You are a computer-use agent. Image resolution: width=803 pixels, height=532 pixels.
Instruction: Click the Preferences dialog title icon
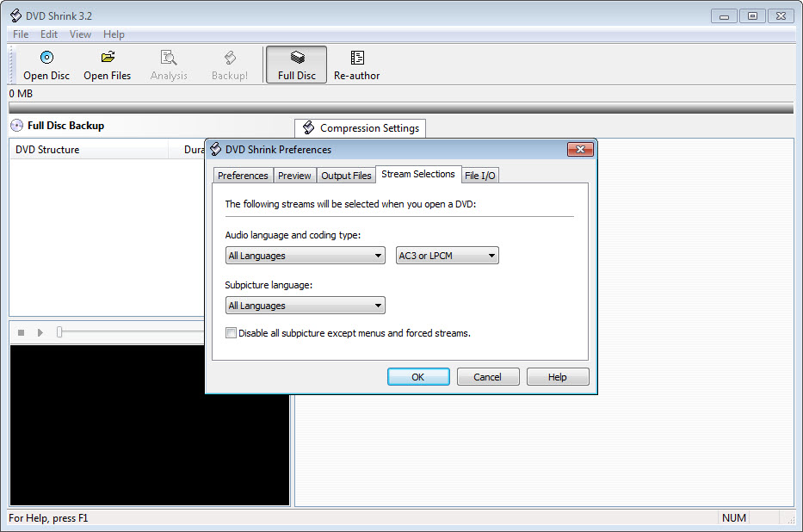click(216, 149)
